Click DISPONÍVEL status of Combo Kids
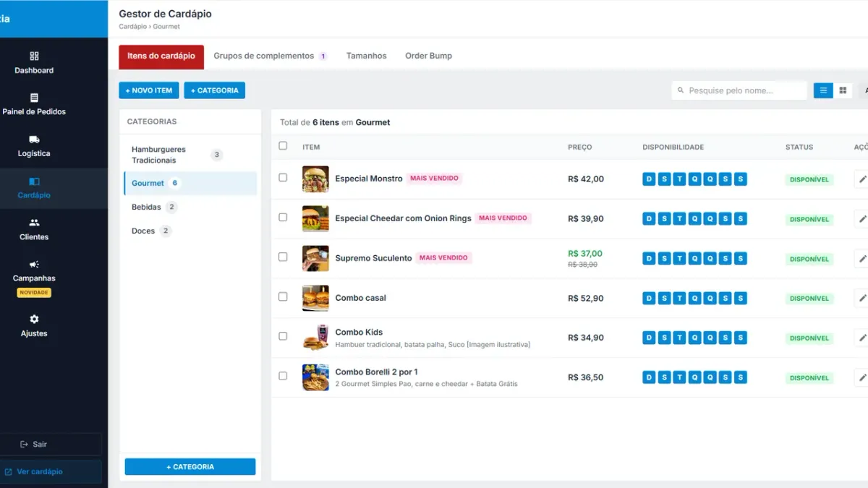The height and width of the screenshot is (488, 868). pyautogui.click(x=809, y=338)
